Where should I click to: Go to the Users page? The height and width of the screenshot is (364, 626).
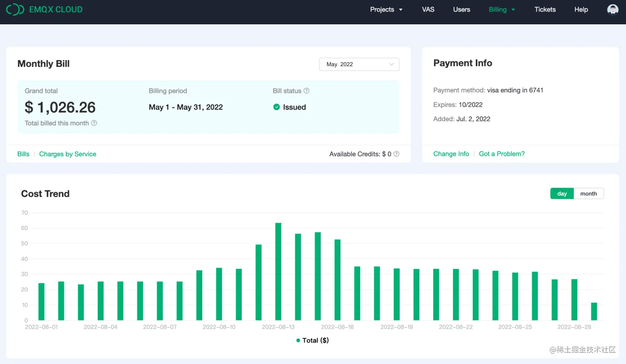(462, 10)
